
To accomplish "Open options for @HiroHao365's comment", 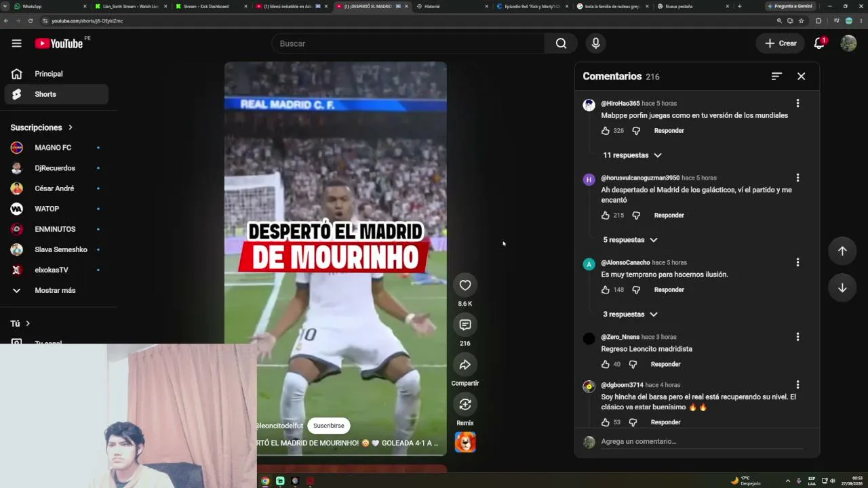I will coord(797,104).
